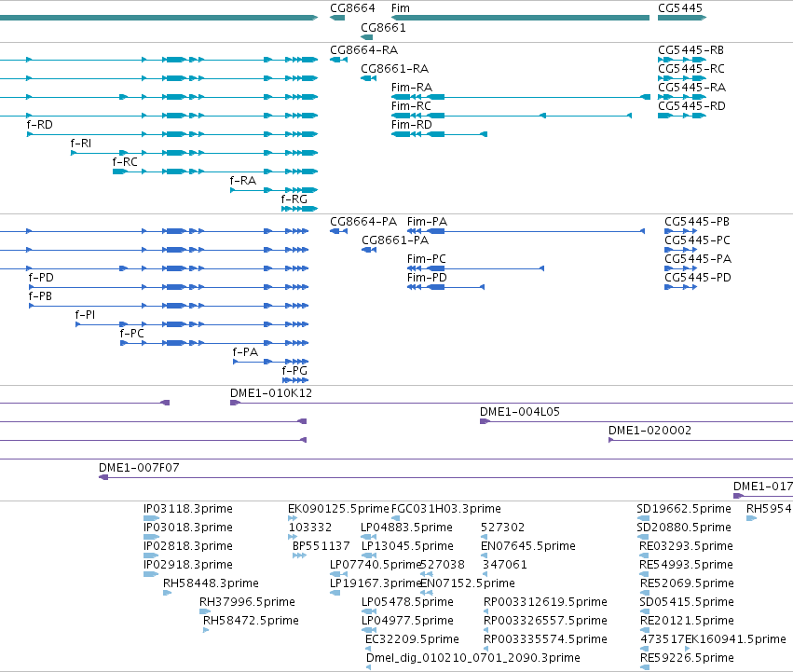Click the Fim-RA transcript label

pos(412,88)
